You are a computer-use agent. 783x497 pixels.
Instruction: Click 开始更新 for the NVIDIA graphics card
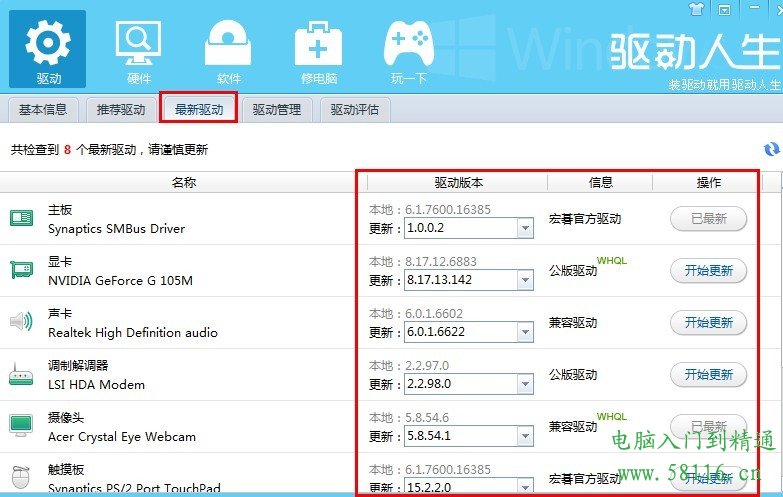coord(708,270)
